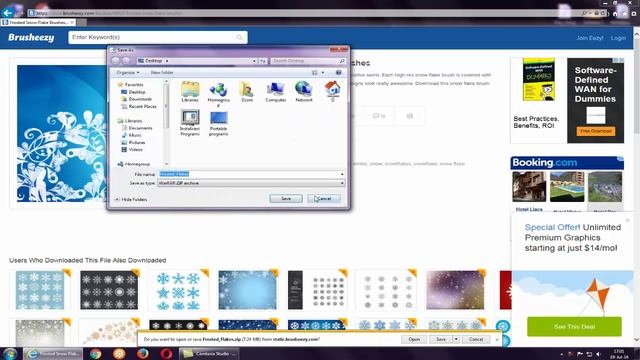640x360 pixels.
Task: Open the view options dropdown arrow
Action: [323, 73]
